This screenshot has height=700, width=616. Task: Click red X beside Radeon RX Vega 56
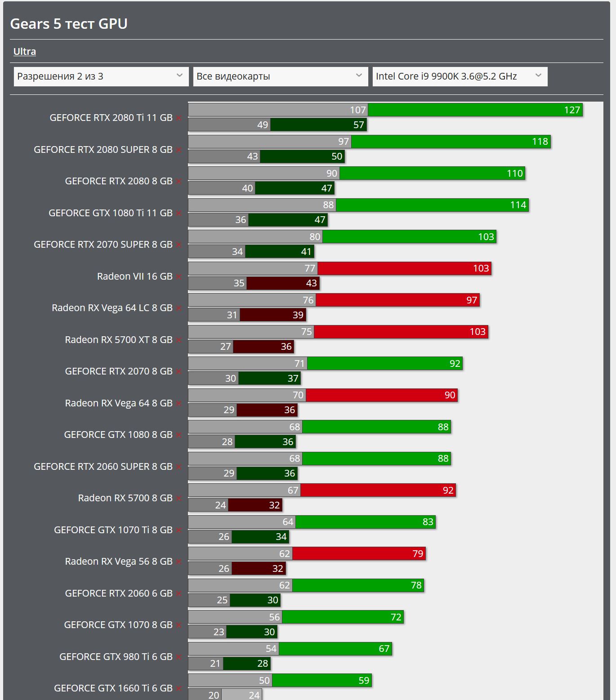tap(179, 562)
